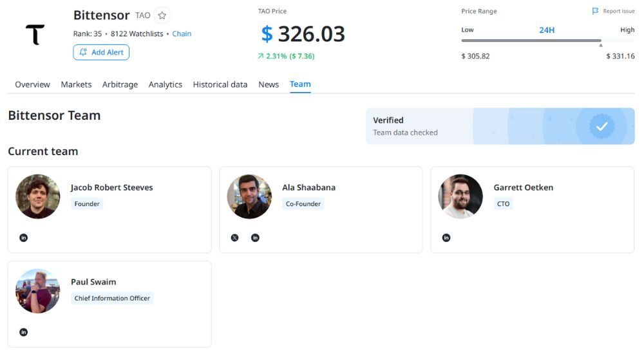View the Historical data tab
Image resolution: width=644 pixels, height=356 pixels.
pyautogui.click(x=220, y=84)
